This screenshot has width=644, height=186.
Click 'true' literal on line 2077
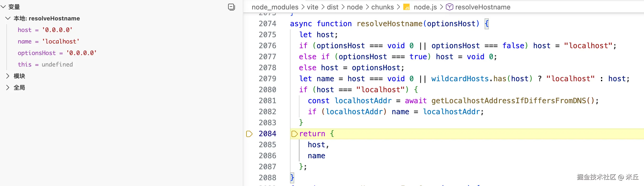(418, 57)
